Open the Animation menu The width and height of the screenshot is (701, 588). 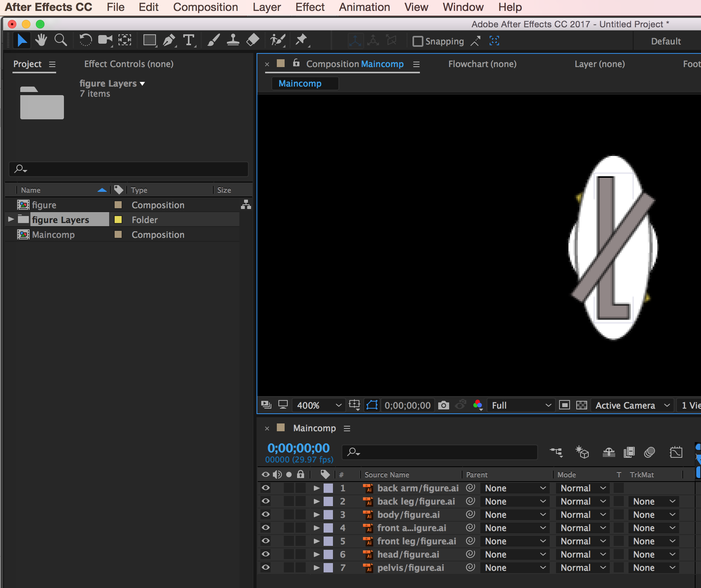pyautogui.click(x=364, y=7)
